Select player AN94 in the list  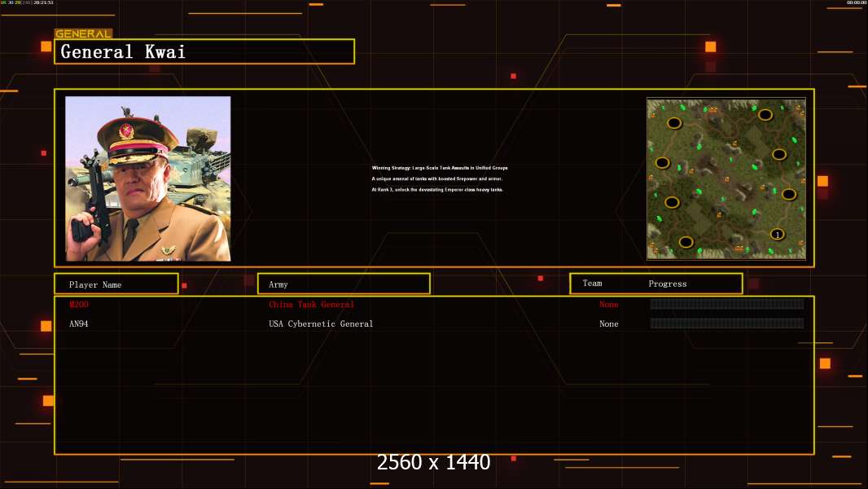tap(79, 324)
